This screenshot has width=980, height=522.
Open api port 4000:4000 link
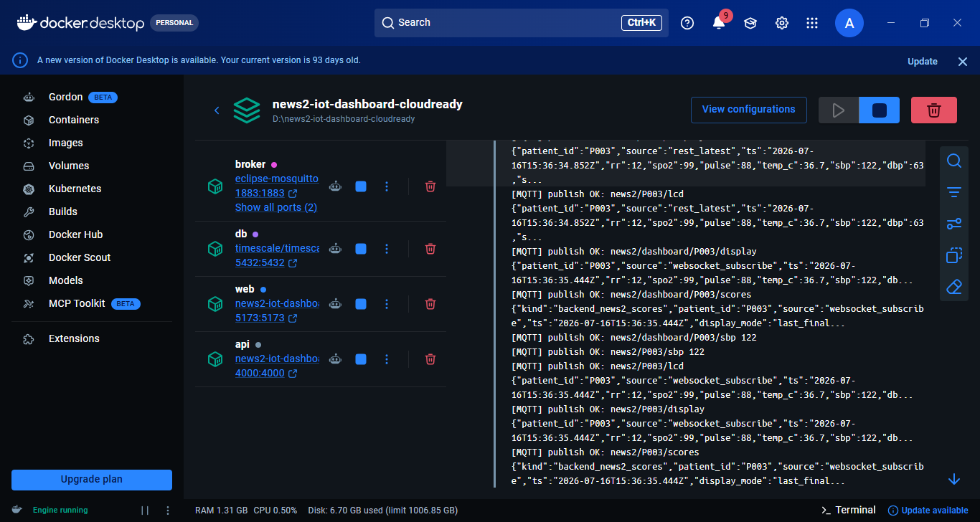pos(266,374)
